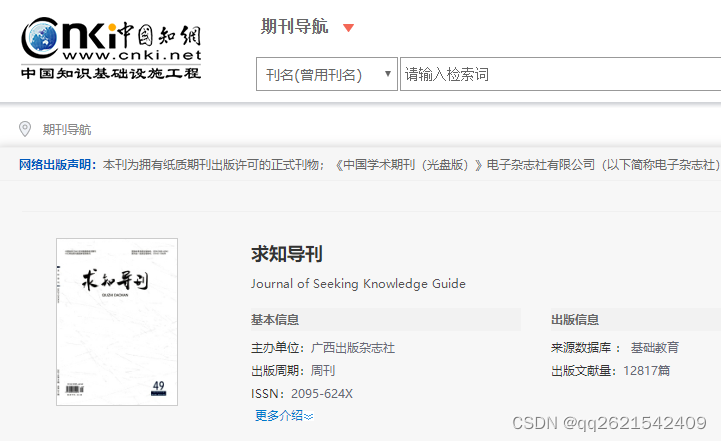
Task: Click the 求知导刊 journal title
Action: [x=287, y=254]
